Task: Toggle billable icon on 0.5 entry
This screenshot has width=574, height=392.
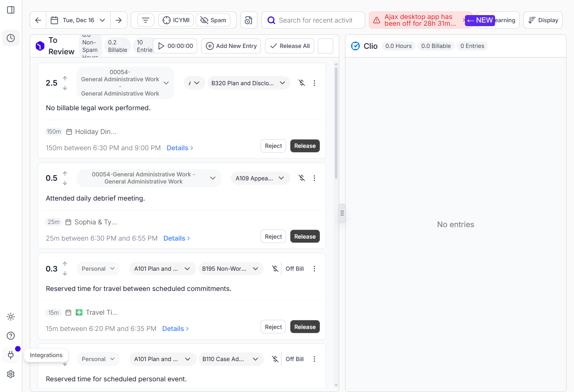Action: pyautogui.click(x=302, y=178)
